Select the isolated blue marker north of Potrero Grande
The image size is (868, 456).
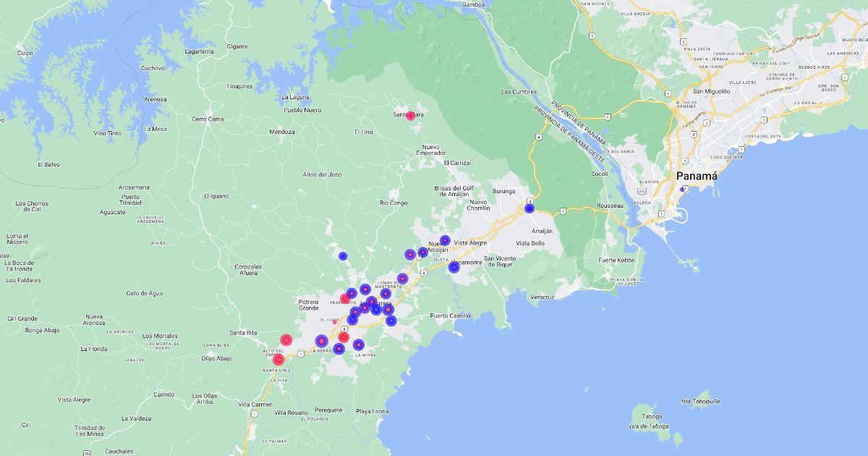click(x=343, y=256)
